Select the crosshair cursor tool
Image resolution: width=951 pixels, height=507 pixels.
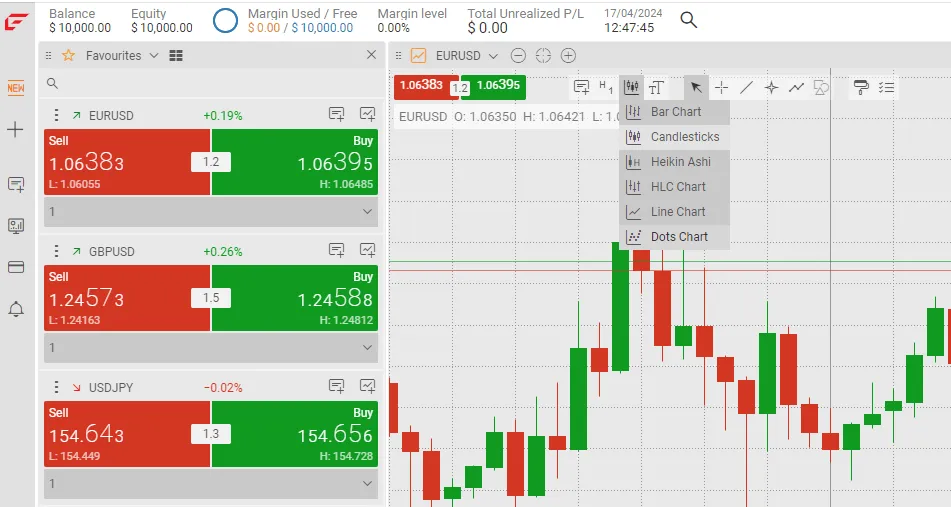point(721,88)
